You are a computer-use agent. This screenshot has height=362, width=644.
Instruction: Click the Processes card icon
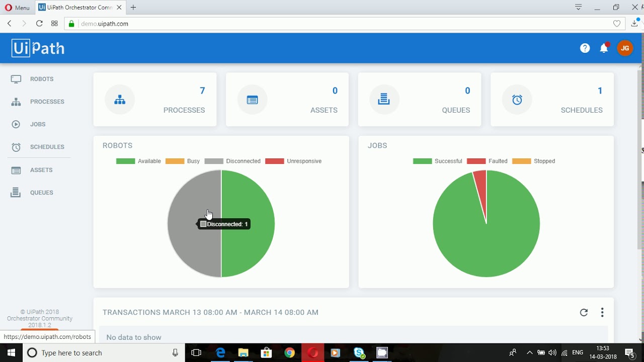[120, 100]
